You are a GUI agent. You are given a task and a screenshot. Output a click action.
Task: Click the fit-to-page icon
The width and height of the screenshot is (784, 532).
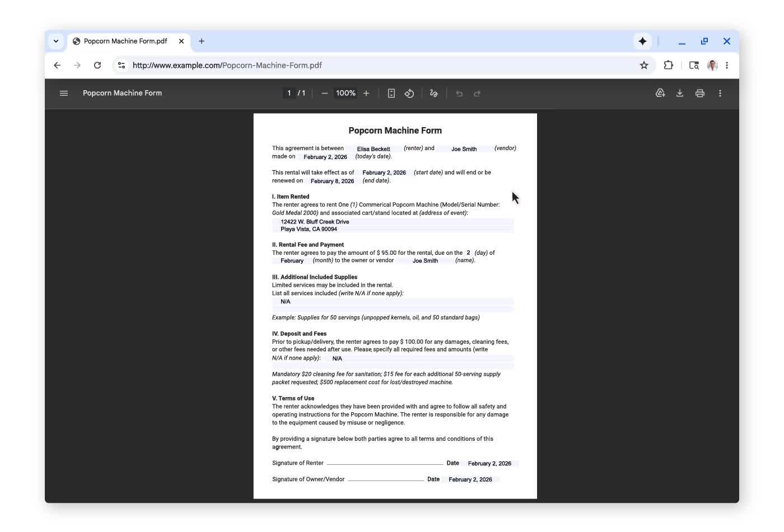click(391, 93)
